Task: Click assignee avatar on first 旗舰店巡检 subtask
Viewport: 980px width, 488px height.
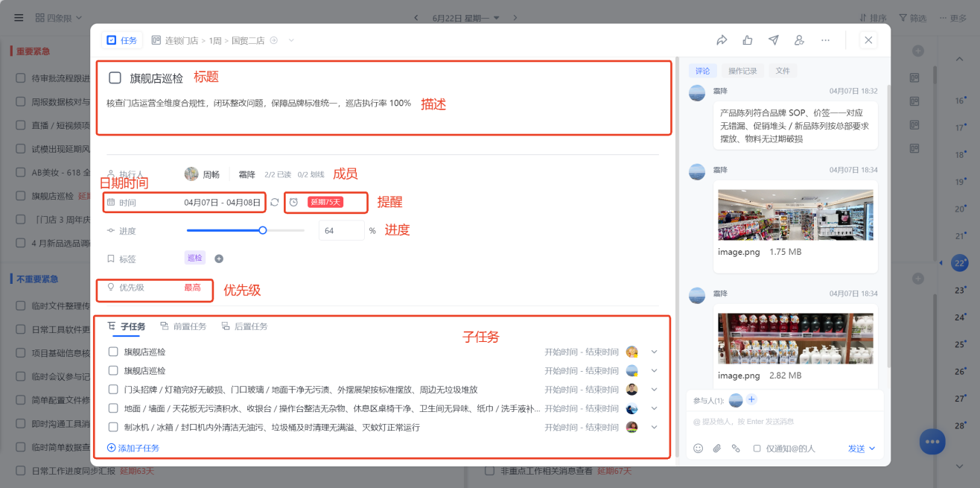Action: coord(631,352)
